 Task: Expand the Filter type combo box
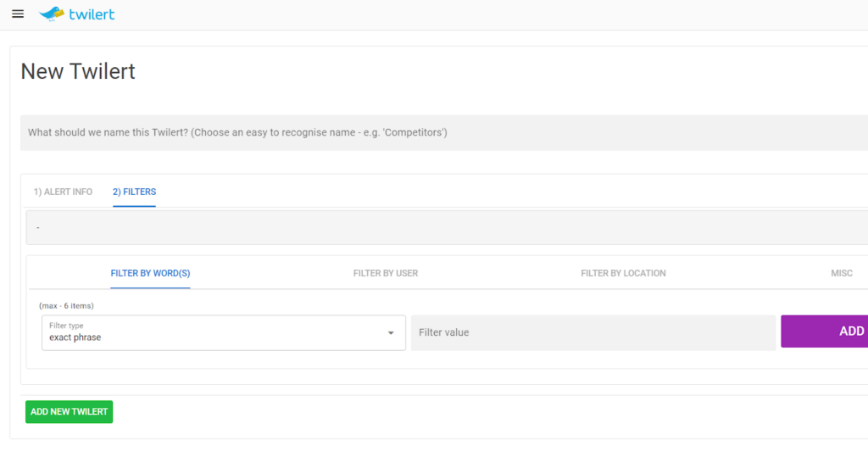[212, 332]
